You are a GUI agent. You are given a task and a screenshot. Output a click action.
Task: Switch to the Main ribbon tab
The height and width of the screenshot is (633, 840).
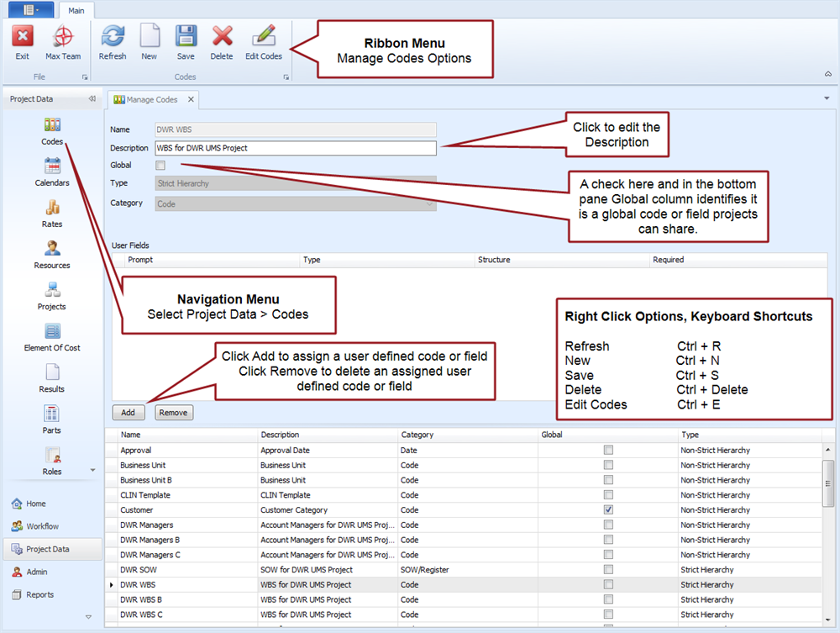76,10
